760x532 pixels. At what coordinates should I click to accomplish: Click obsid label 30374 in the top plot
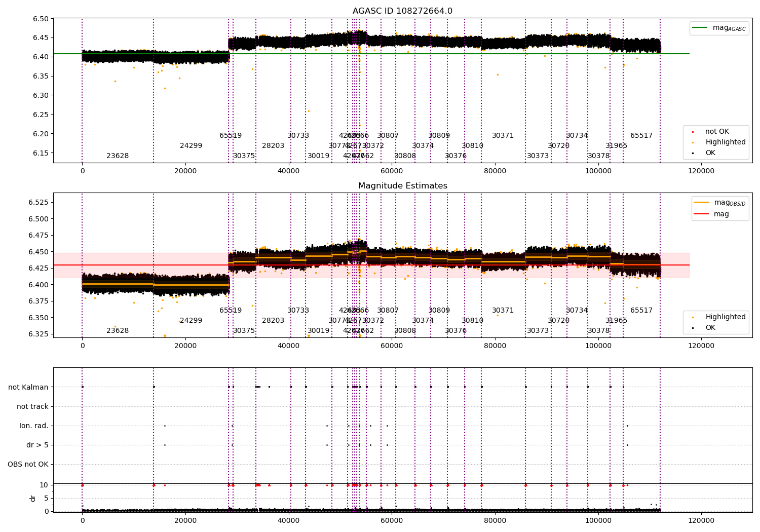coord(423,146)
